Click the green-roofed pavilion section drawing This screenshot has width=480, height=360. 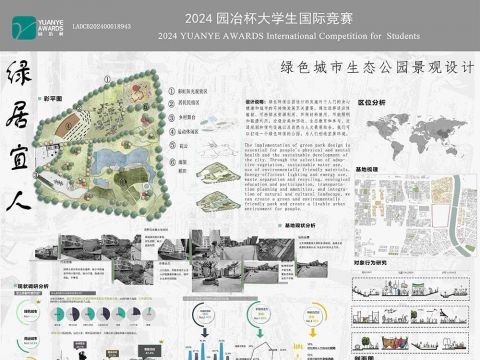click(424, 289)
